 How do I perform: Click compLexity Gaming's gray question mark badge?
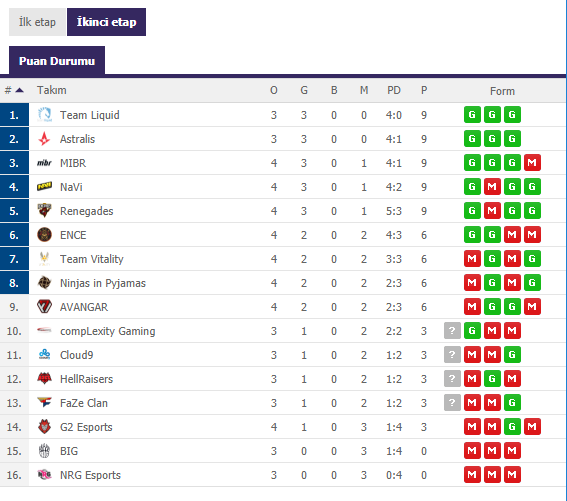click(452, 331)
